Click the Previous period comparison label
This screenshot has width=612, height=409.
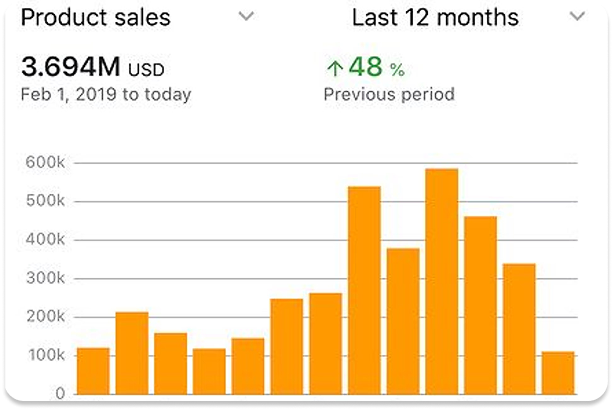coord(389,95)
